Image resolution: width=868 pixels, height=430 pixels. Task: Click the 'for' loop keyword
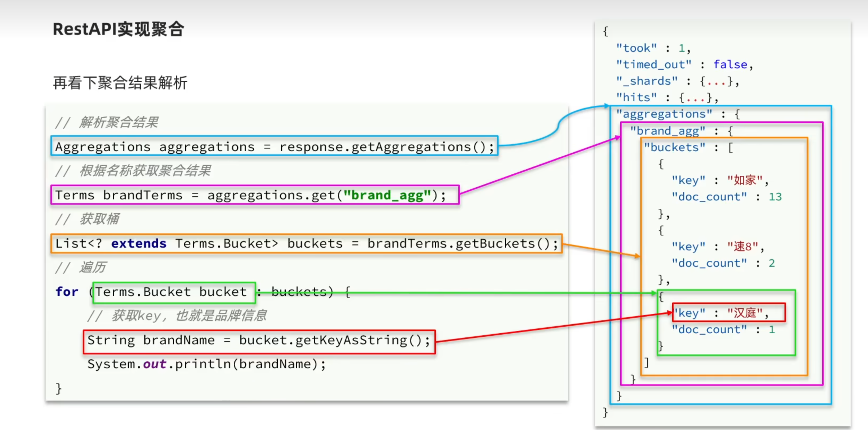coord(67,292)
